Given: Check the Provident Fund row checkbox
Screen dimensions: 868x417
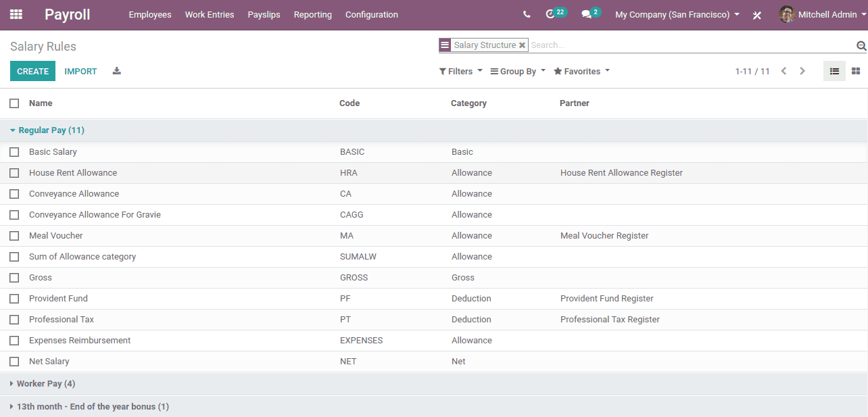Looking at the screenshot, I should pos(14,299).
